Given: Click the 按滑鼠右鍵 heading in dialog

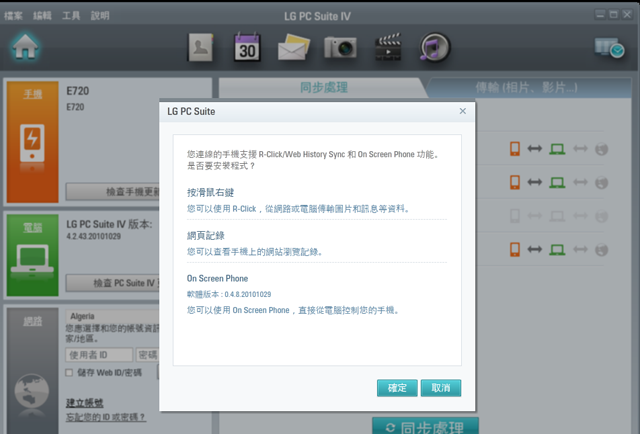Looking at the screenshot, I should tap(210, 193).
